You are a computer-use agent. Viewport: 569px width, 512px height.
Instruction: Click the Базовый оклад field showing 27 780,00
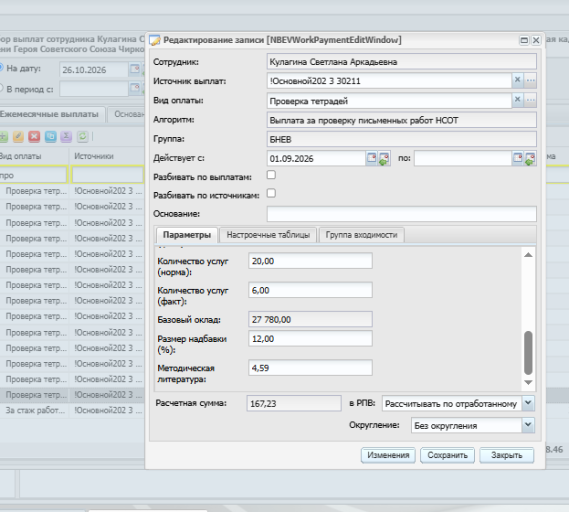pos(310,319)
